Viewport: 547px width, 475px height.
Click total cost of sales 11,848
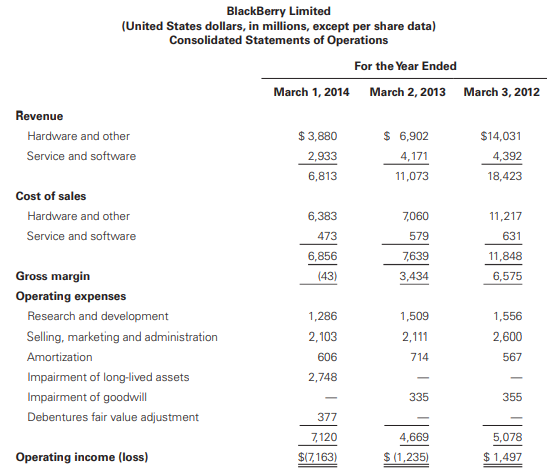[505, 256]
